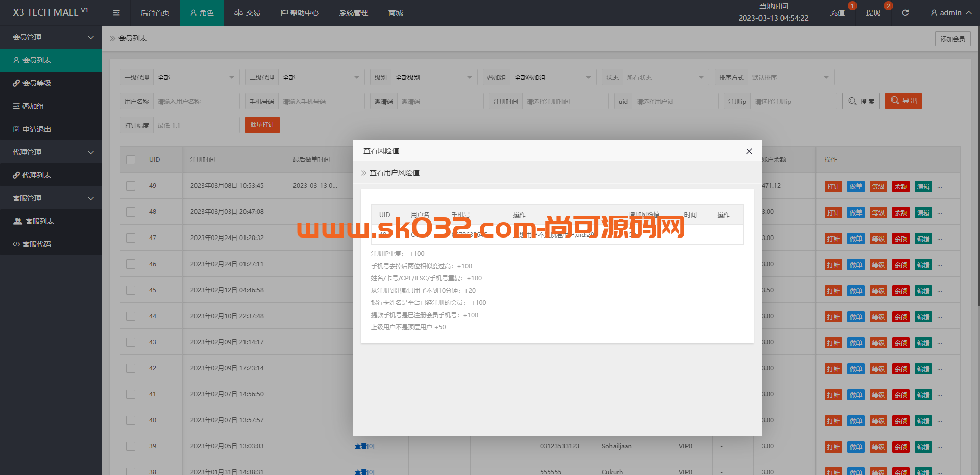Check the row checkbox for UID 43
This screenshot has height=475, width=980.
point(131,342)
